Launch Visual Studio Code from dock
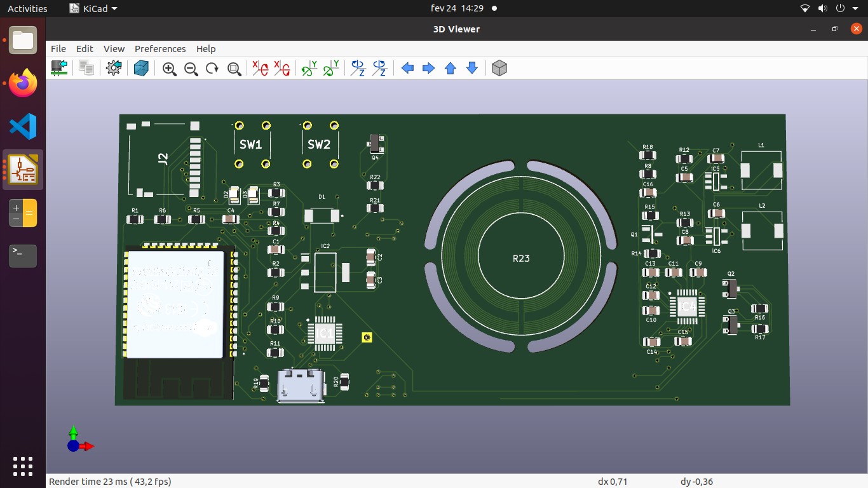Screen dimensions: 868x488 (x=23, y=126)
